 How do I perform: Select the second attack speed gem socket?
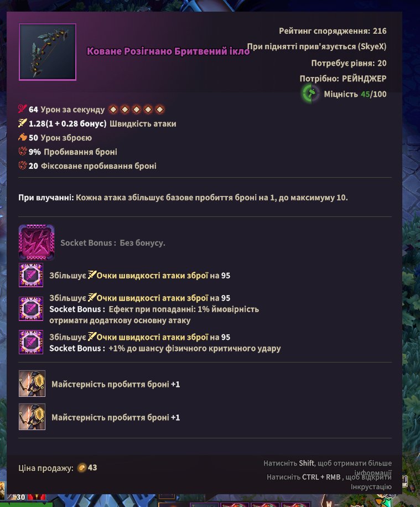click(31, 309)
